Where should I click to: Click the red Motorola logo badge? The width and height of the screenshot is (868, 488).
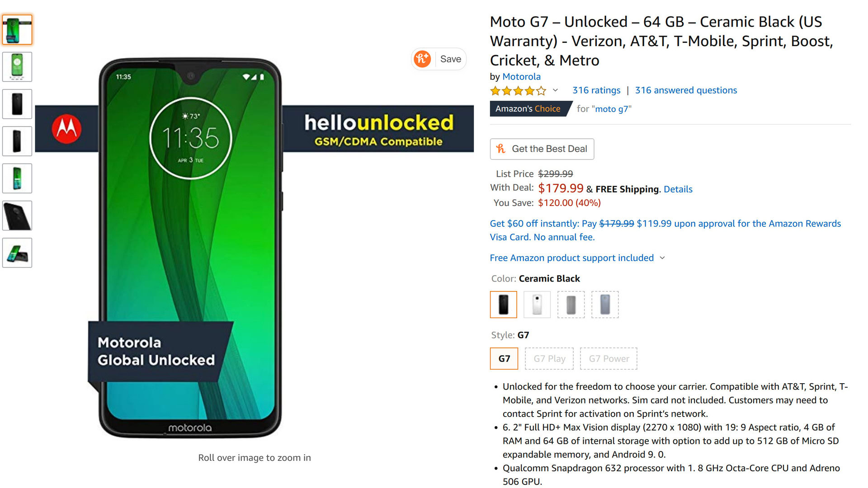coord(66,129)
